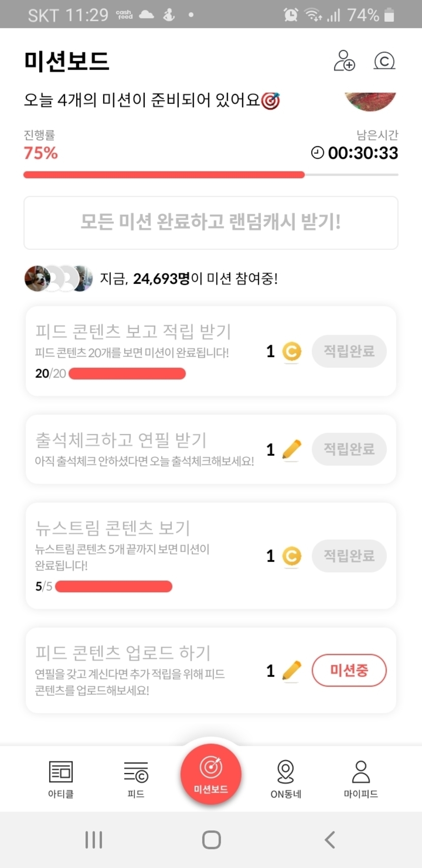
Task: Open the cash coin balance icon
Action: coord(384,61)
